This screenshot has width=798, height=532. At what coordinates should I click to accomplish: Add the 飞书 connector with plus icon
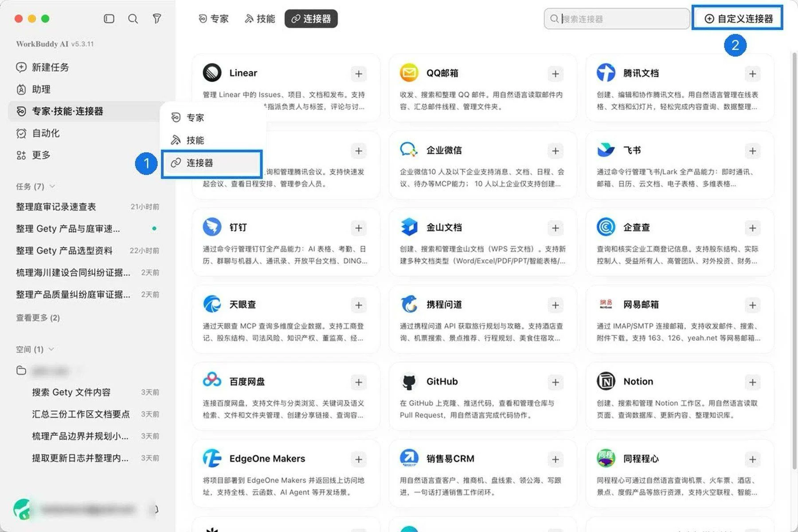752,151
